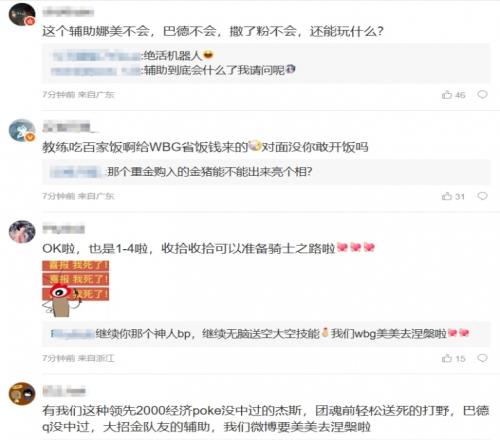Open the red meme image attachment

(x=76, y=289)
